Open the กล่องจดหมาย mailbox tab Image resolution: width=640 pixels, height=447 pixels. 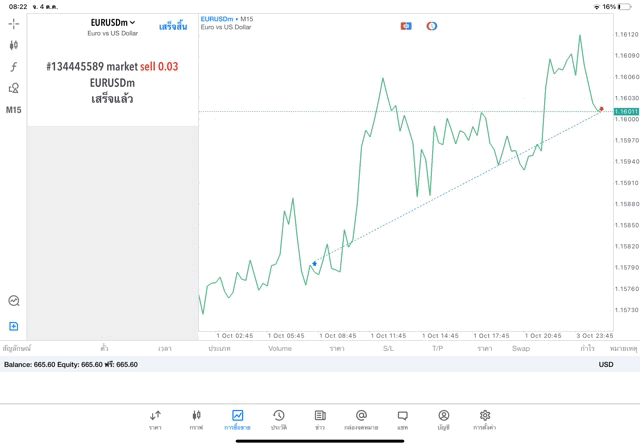click(x=361, y=419)
